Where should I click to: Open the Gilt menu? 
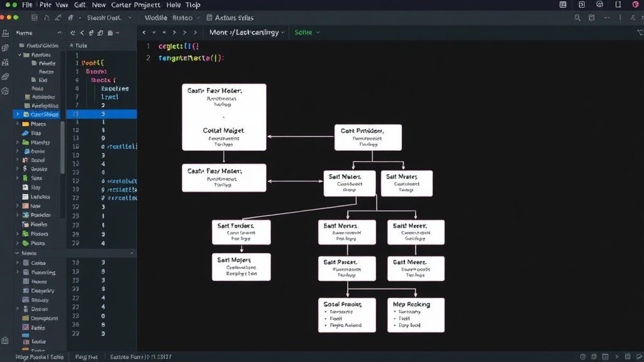coord(80,5)
